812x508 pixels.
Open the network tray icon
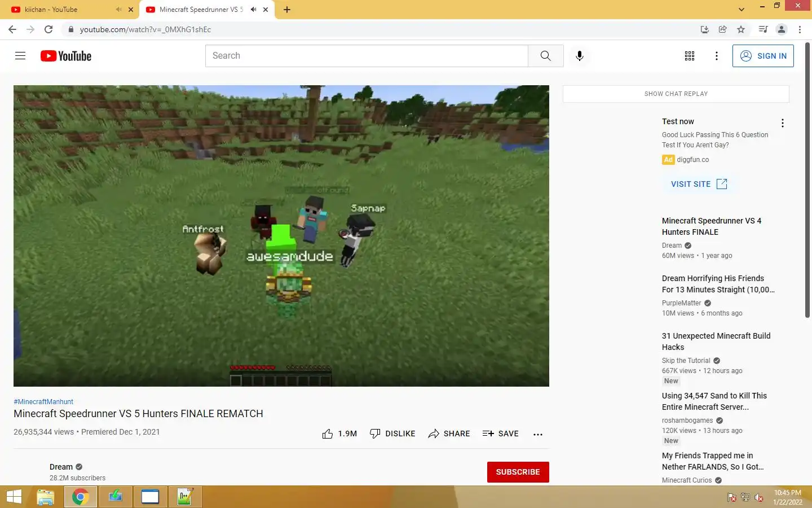[745, 497]
